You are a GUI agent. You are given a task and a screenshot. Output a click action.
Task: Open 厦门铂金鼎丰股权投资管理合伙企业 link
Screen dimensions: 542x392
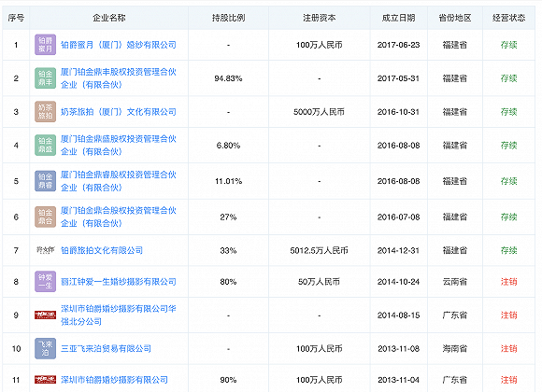pos(119,78)
